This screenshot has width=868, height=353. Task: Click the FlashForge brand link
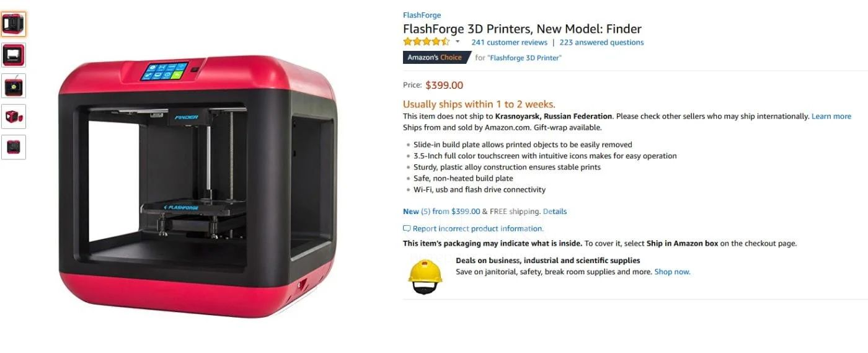pos(422,16)
